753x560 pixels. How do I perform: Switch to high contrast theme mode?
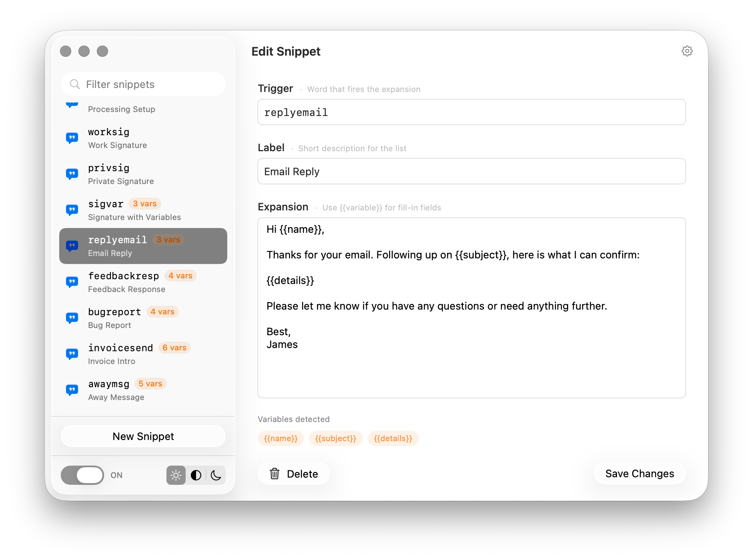tap(196, 475)
